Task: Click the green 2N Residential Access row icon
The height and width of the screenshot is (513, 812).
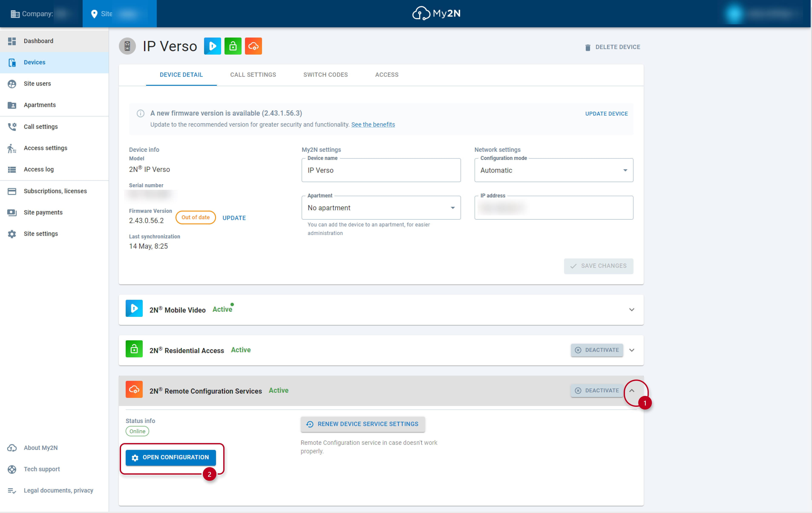Action: (134, 349)
